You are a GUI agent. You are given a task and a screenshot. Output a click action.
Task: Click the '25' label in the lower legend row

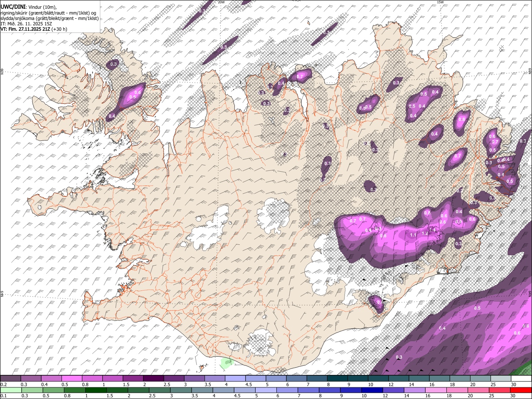tap(491, 396)
